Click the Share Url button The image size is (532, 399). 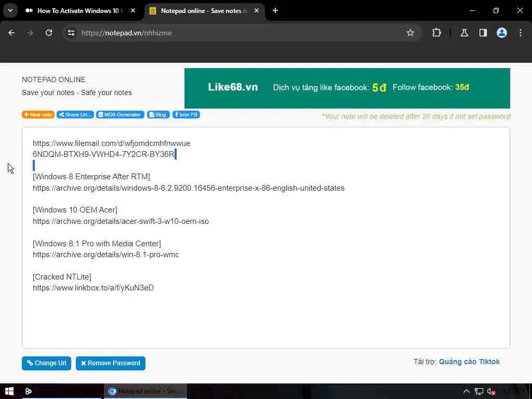click(x=75, y=115)
